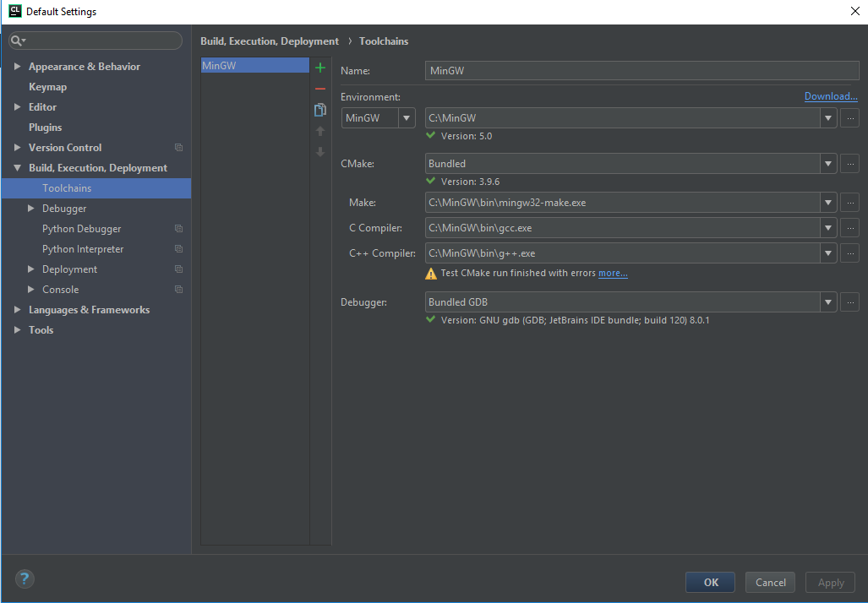This screenshot has height=603, width=868.
Task: Expand the Tools section
Action: [x=17, y=329]
